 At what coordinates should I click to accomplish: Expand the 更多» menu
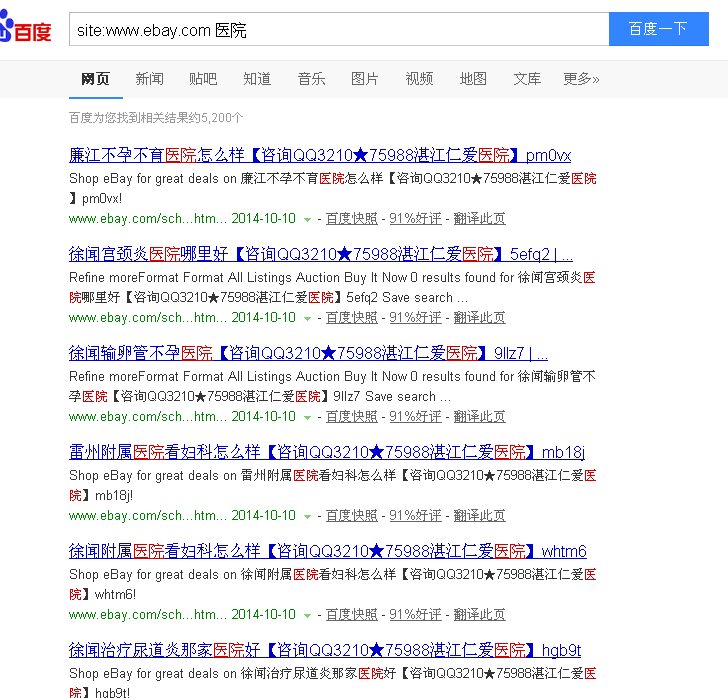click(x=581, y=79)
